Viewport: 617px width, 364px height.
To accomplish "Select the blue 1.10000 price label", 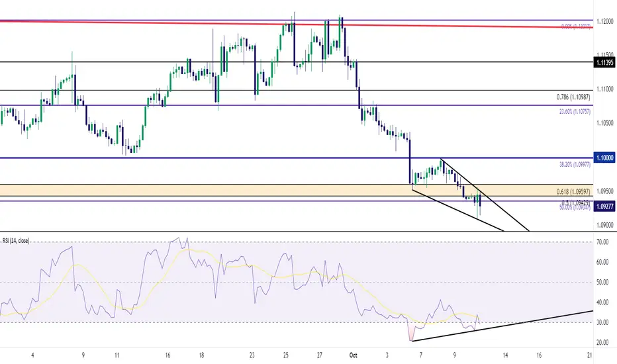I will pyautogui.click(x=605, y=158).
